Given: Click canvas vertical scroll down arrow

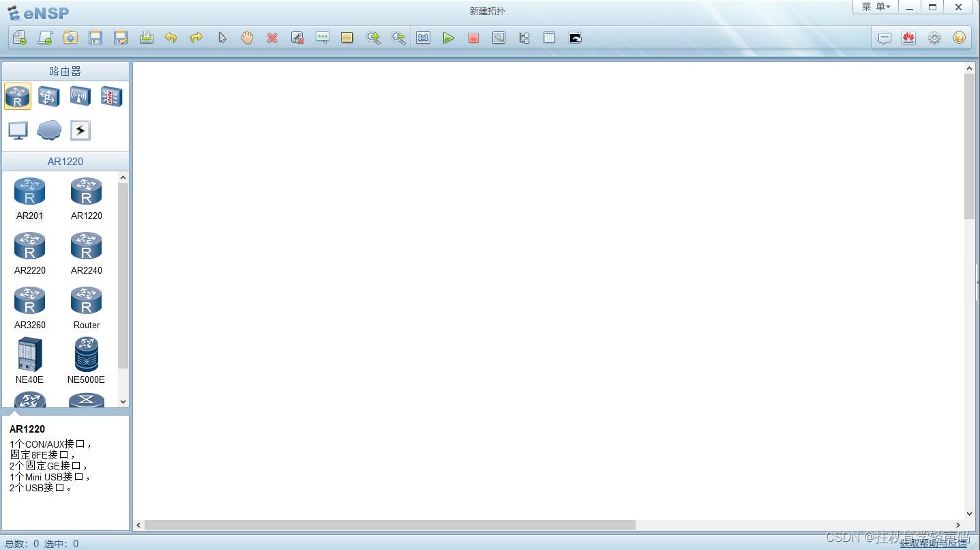Looking at the screenshot, I should [970, 514].
